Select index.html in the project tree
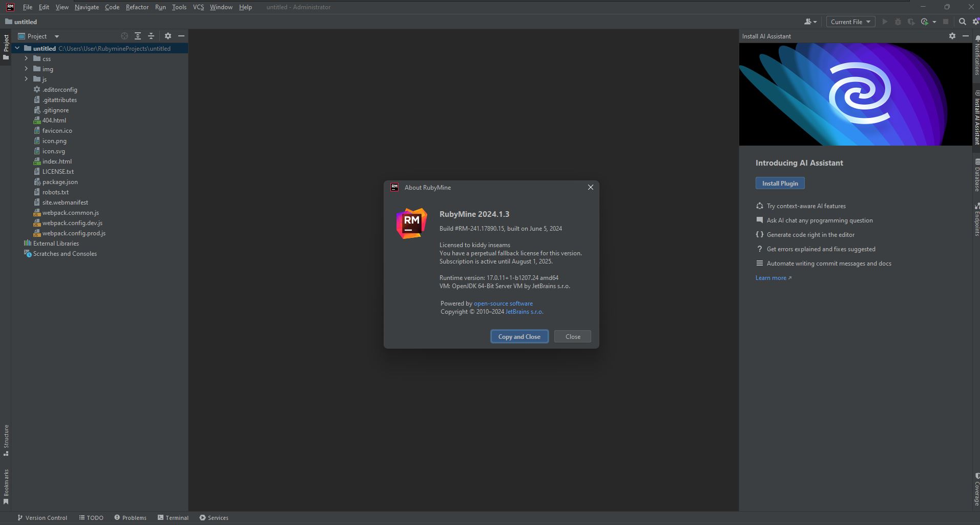The image size is (980, 525). point(57,161)
